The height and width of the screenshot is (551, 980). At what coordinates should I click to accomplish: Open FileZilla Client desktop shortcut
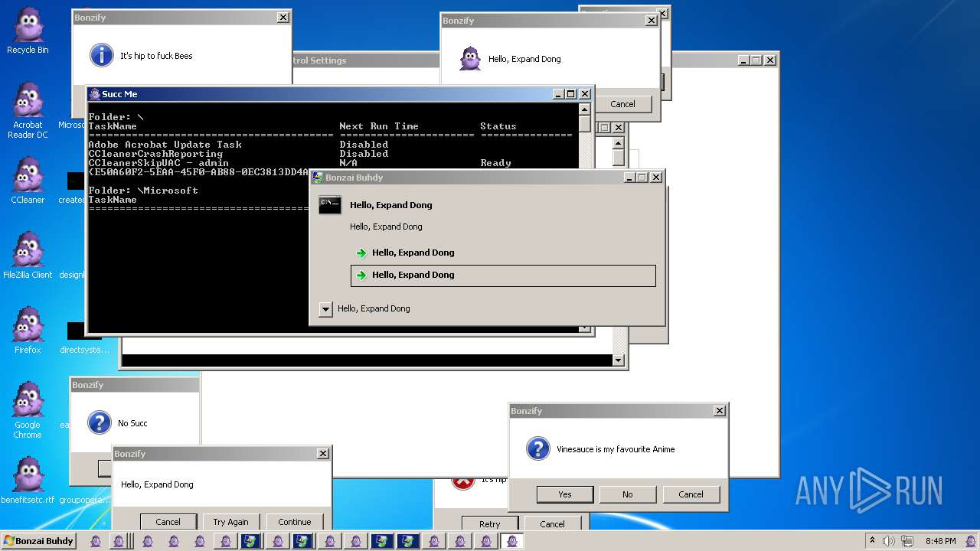[28, 256]
